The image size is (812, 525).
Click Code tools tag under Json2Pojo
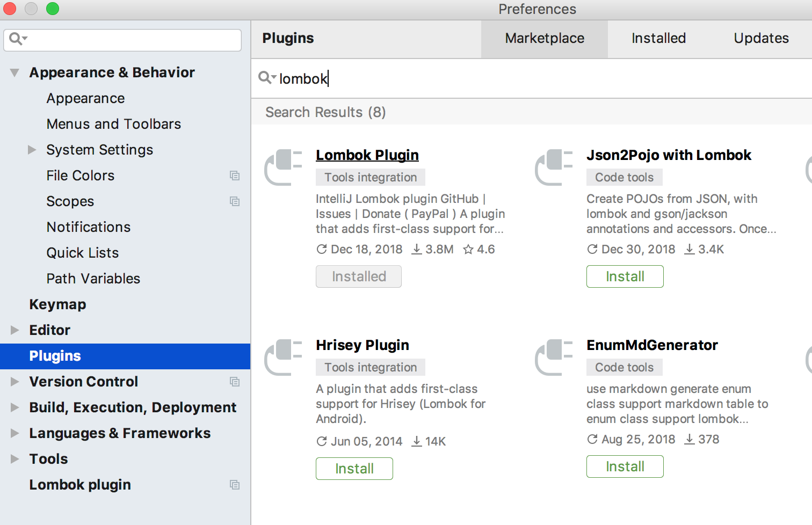click(x=625, y=177)
